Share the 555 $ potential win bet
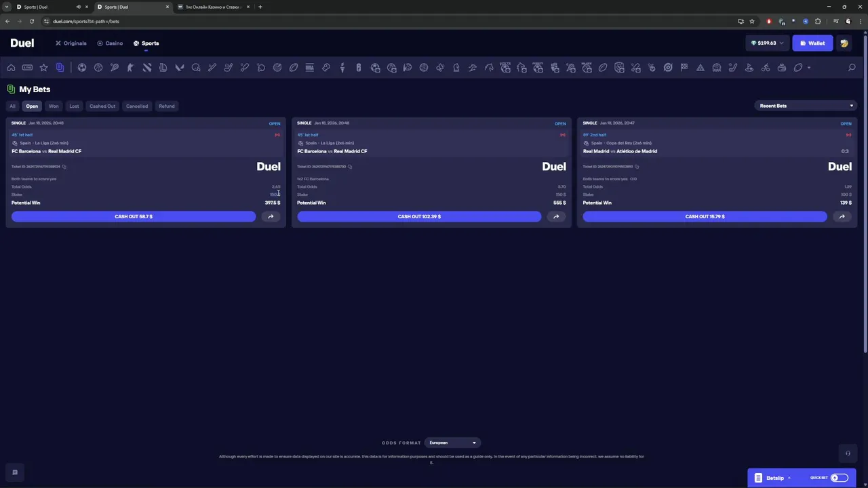The image size is (868, 488). click(556, 217)
